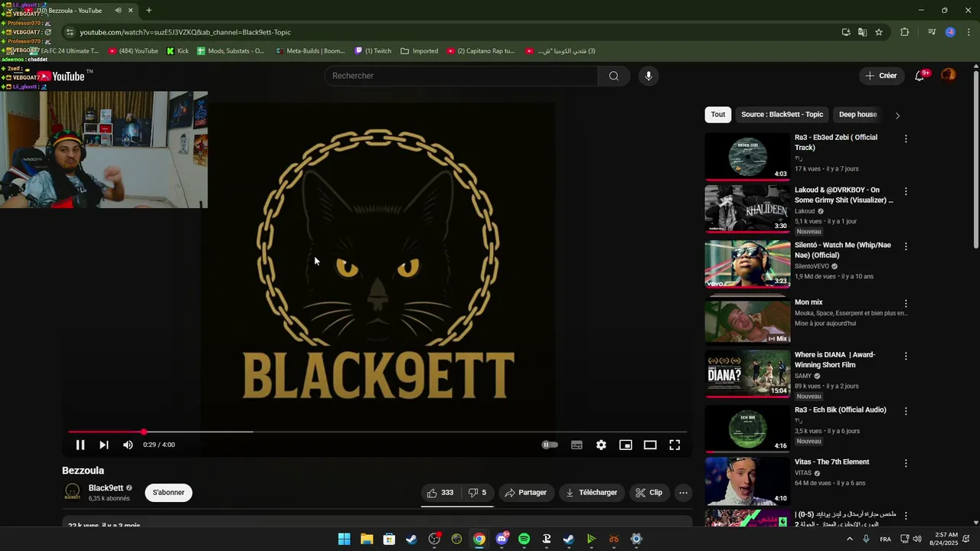Open Where is DIANA video title
This screenshot has height=551, width=980.
tap(835, 360)
